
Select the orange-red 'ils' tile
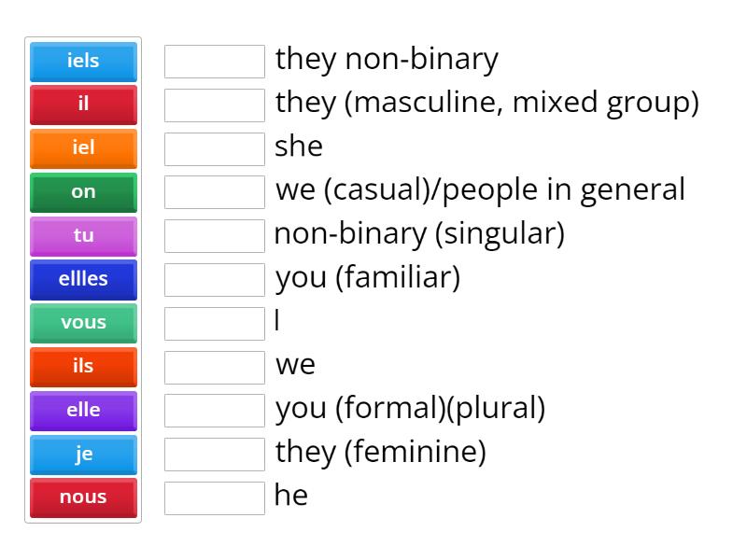tap(83, 368)
